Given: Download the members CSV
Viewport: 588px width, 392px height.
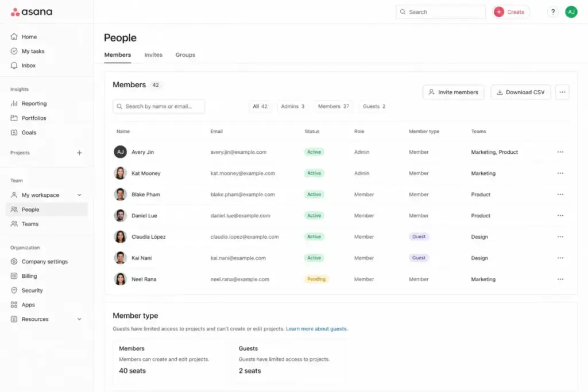Looking at the screenshot, I should click(520, 92).
